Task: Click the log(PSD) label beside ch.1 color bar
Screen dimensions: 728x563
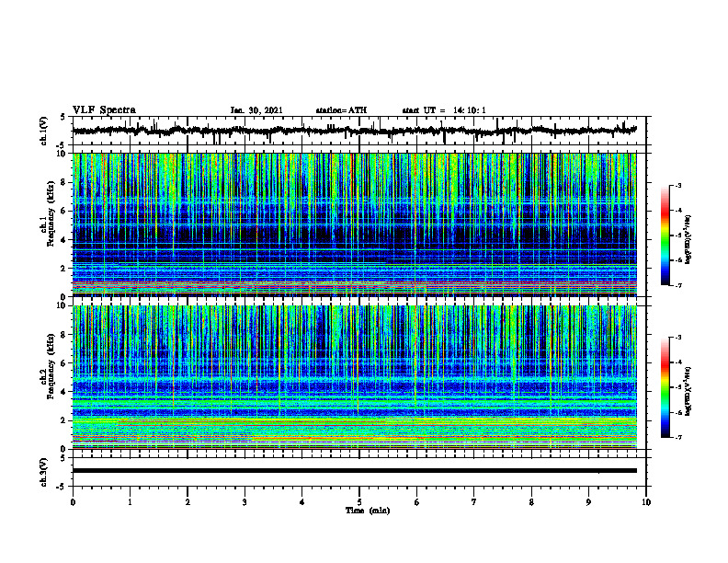Action: [x=688, y=239]
